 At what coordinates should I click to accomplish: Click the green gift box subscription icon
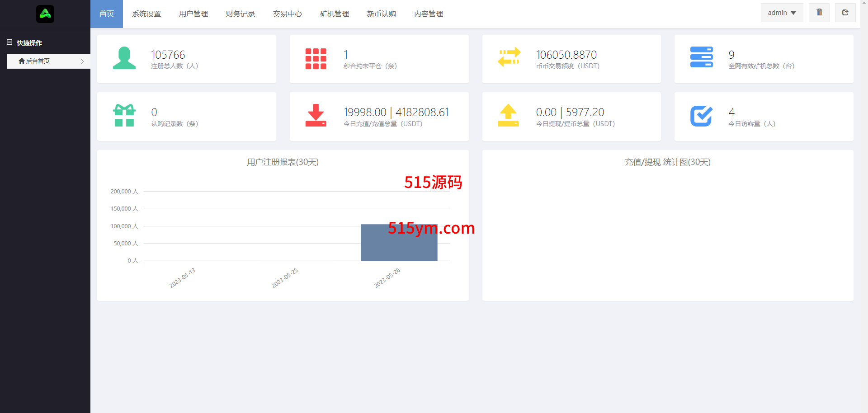[x=124, y=116]
